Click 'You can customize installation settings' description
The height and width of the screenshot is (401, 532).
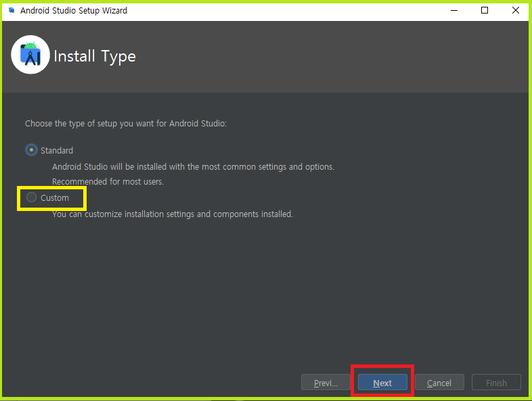173,214
